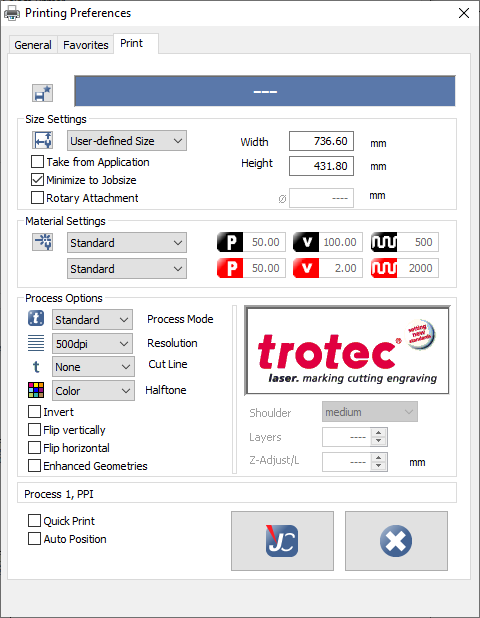The width and height of the screenshot is (480, 618).
Task: Click the size settings dimension icon
Action: 42,140
